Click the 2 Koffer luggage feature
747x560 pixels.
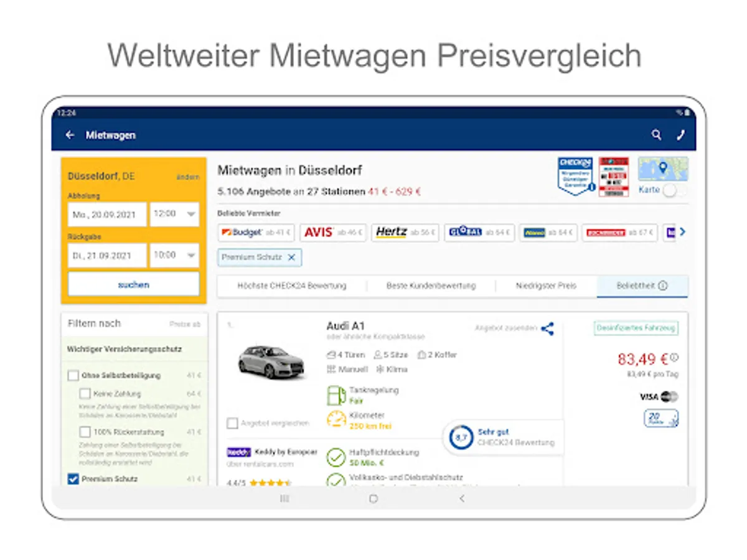[436, 355]
